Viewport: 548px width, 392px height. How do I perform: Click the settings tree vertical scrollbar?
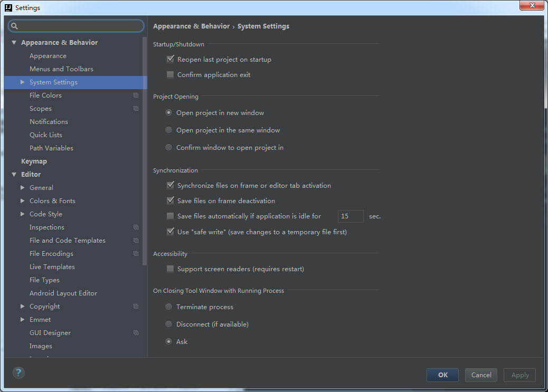click(x=145, y=151)
